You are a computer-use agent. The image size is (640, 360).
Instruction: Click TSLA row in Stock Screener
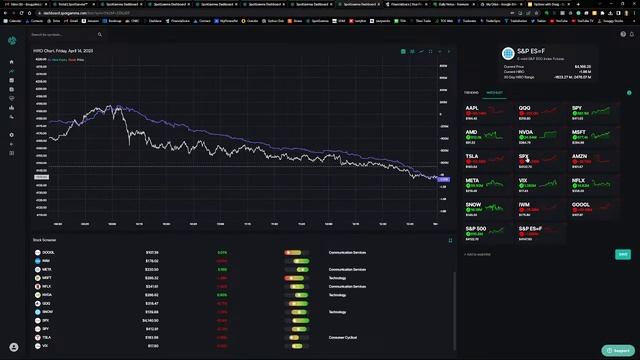242,338
